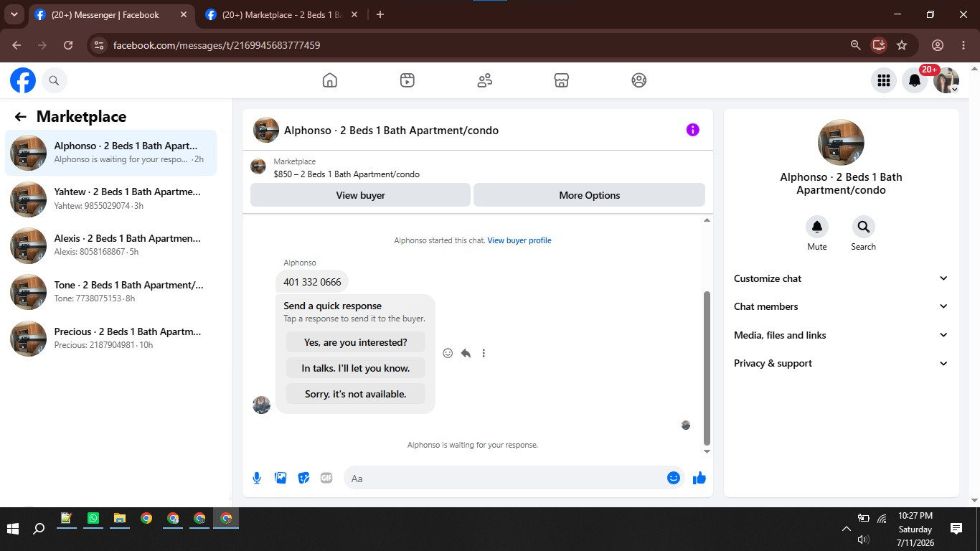
Task: Click the Chrome address bar URL
Action: 217,45
